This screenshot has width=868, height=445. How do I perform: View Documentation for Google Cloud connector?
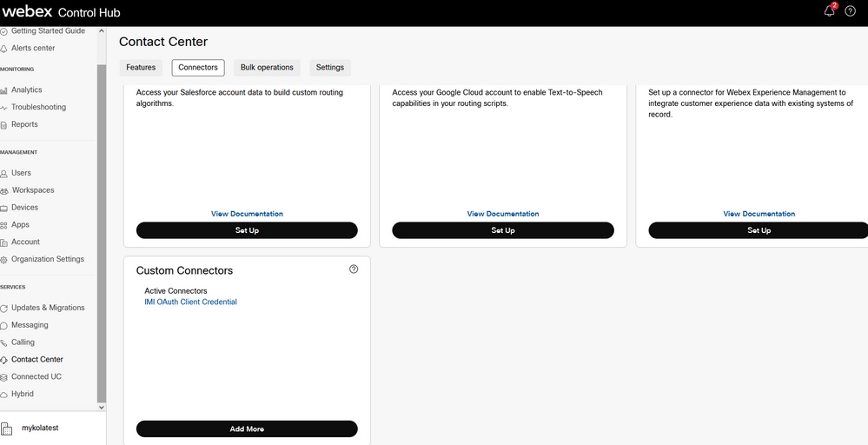tap(503, 214)
